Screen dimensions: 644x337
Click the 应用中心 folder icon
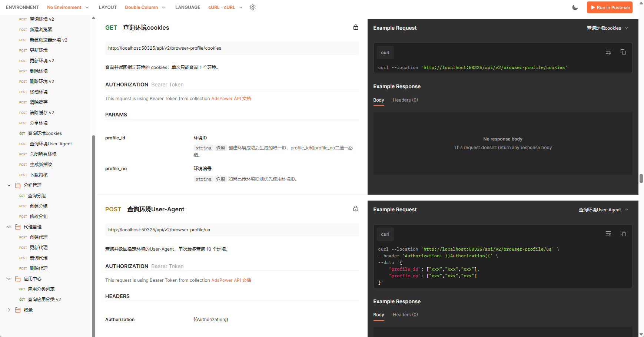18,279
